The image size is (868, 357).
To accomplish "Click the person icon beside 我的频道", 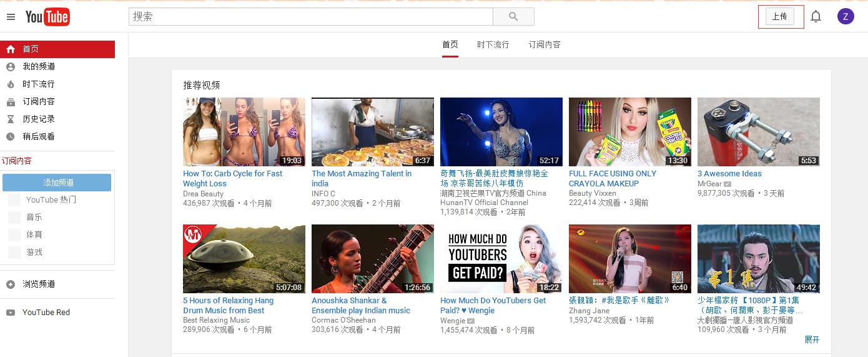I will 11,66.
